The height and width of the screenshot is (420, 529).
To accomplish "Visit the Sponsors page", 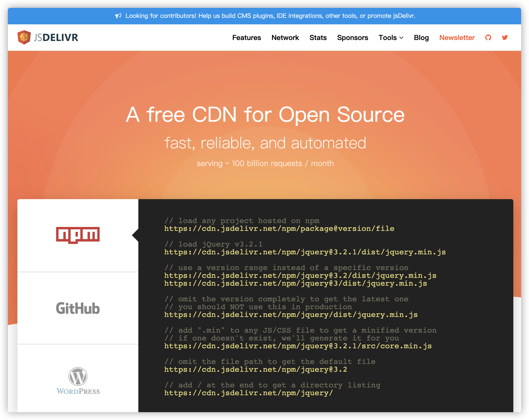I will [352, 38].
